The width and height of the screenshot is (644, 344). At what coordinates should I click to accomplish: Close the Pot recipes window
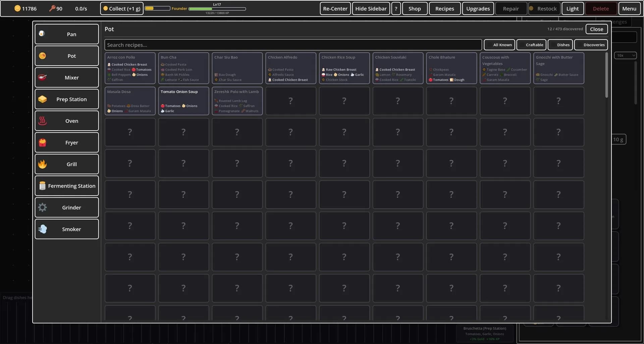[x=596, y=29]
